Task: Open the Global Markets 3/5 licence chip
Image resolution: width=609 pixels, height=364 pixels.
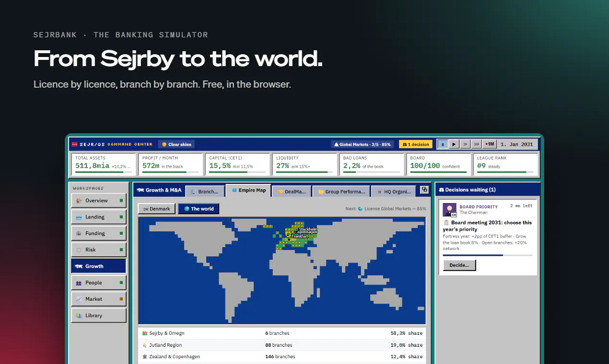Action: point(363,144)
